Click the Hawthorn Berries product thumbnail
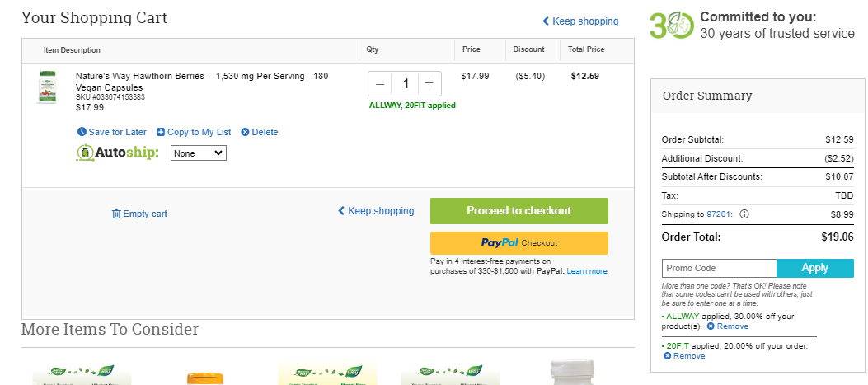This screenshot has height=385, width=868. [x=47, y=87]
